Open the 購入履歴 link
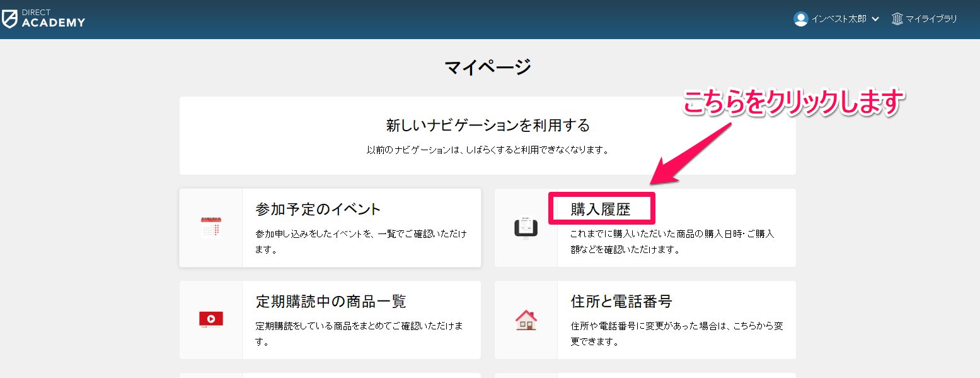This screenshot has height=378, width=980. pos(601,209)
